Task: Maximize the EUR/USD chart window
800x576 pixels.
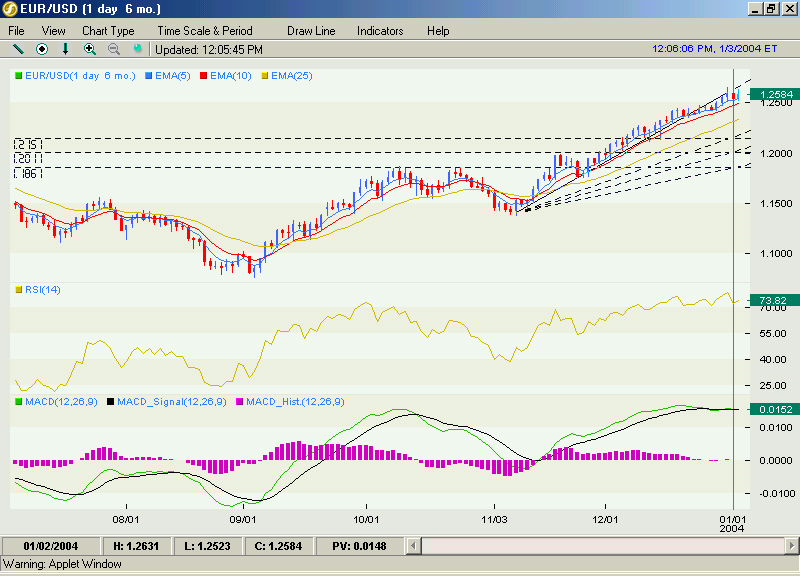Action: [x=771, y=9]
